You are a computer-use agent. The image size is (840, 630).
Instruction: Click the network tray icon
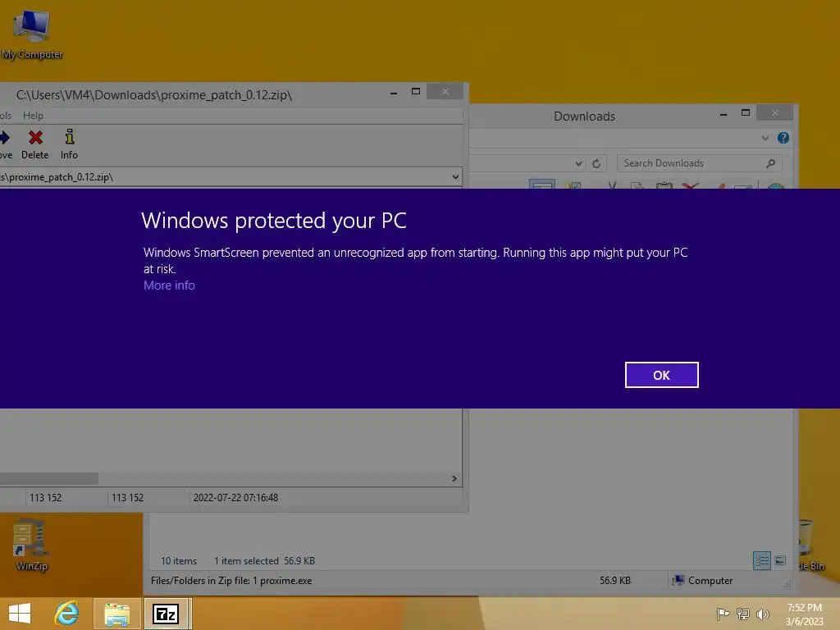742,614
